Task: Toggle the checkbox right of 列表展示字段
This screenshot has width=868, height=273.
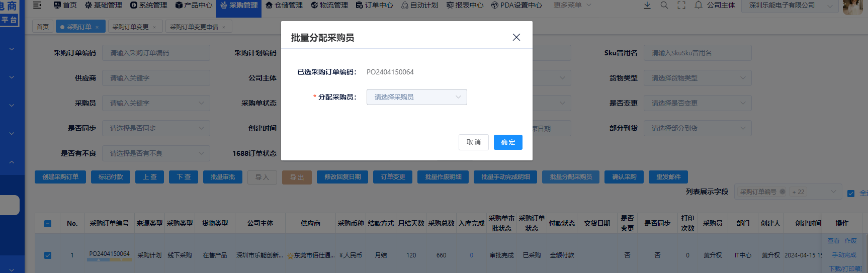Action: pos(851,194)
